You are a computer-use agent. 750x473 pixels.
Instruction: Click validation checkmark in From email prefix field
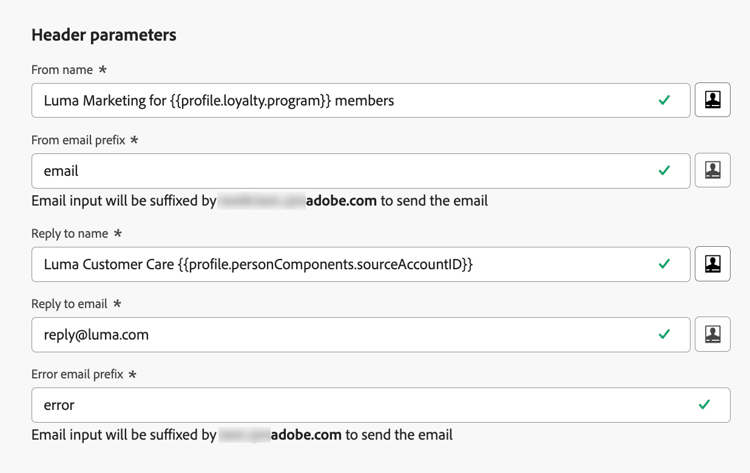664,170
